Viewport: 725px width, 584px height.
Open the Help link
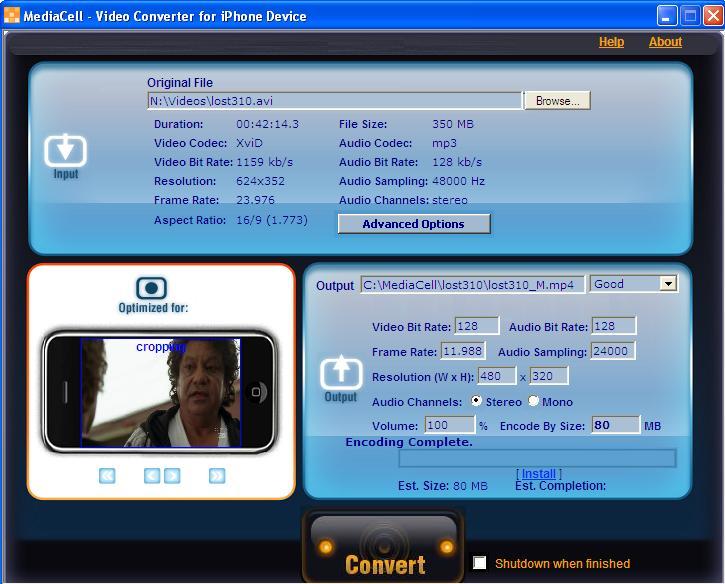pos(611,42)
